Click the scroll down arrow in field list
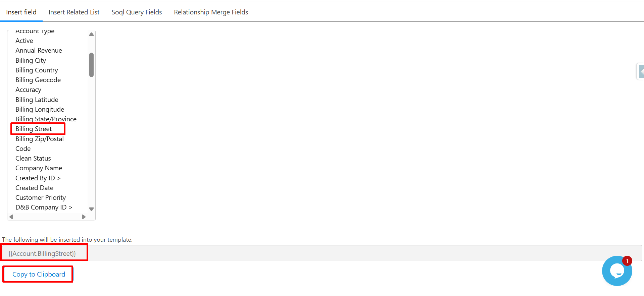644x296 pixels. (91, 209)
